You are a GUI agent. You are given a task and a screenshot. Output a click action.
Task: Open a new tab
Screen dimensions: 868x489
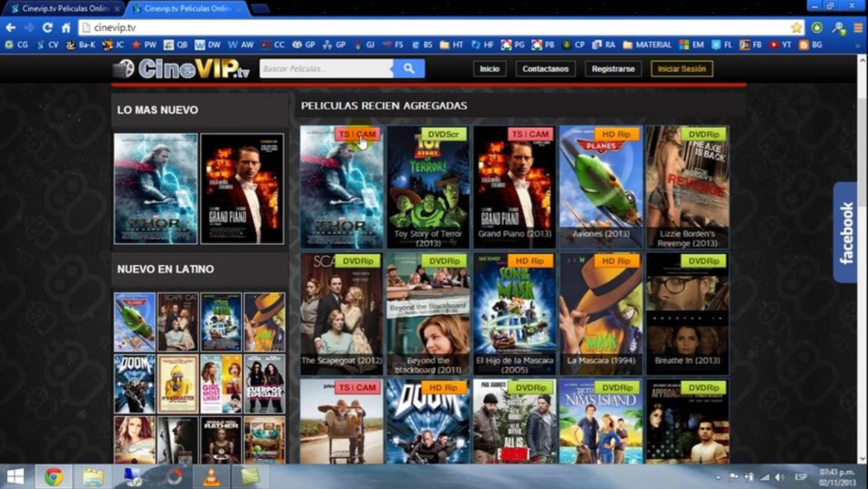tap(260, 9)
